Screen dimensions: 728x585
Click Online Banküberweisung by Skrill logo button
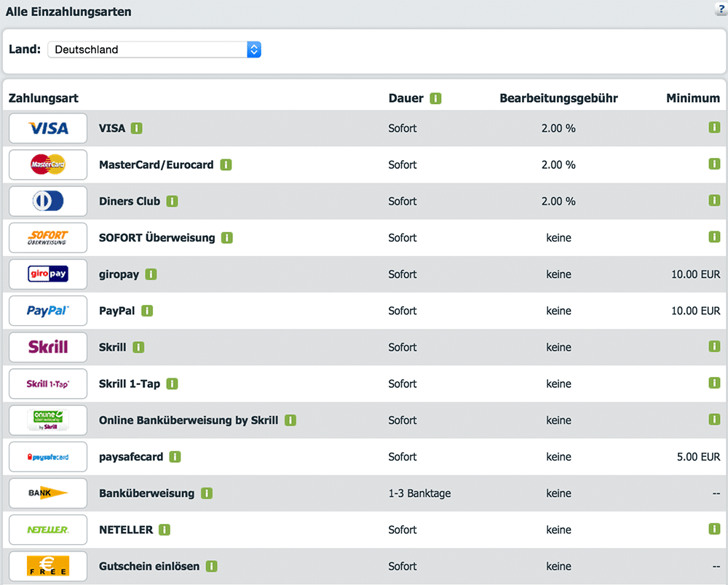48,421
